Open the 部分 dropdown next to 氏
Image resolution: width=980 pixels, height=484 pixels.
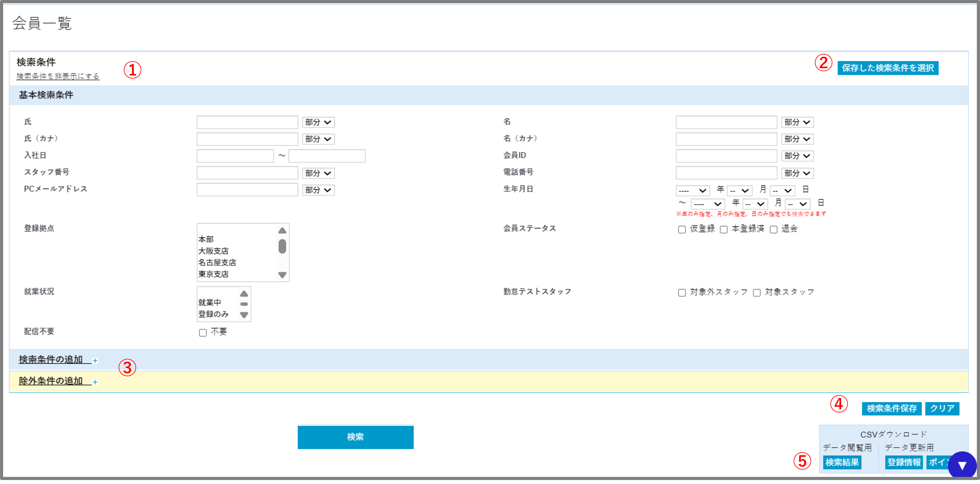[x=318, y=122]
